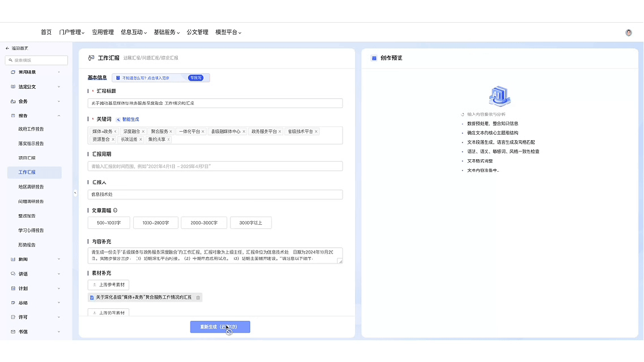Image resolution: width=644 pixels, height=362 pixels.
Task: Click the 报告 sidebar category icon
Action: pos(12,116)
